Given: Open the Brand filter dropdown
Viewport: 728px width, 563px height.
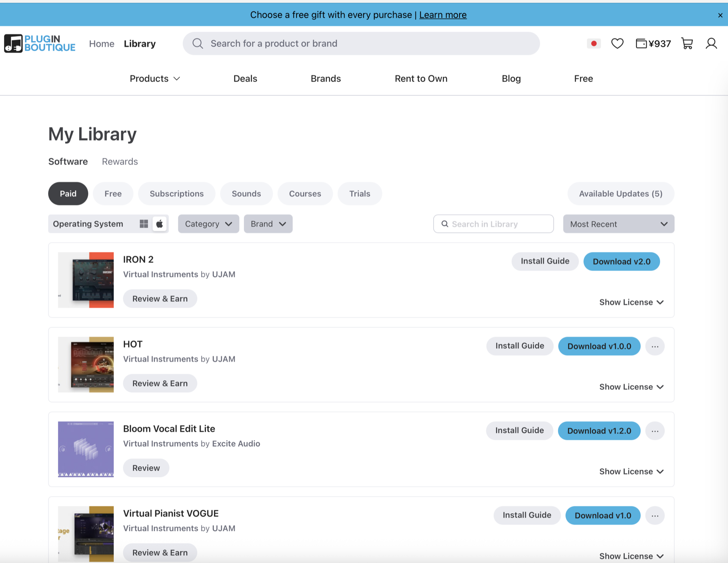Looking at the screenshot, I should [268, 224].
